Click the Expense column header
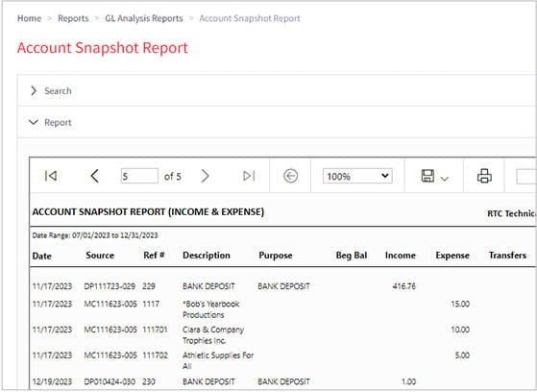The height and width of the screenshot is (392, 537). tap(452, 256)
